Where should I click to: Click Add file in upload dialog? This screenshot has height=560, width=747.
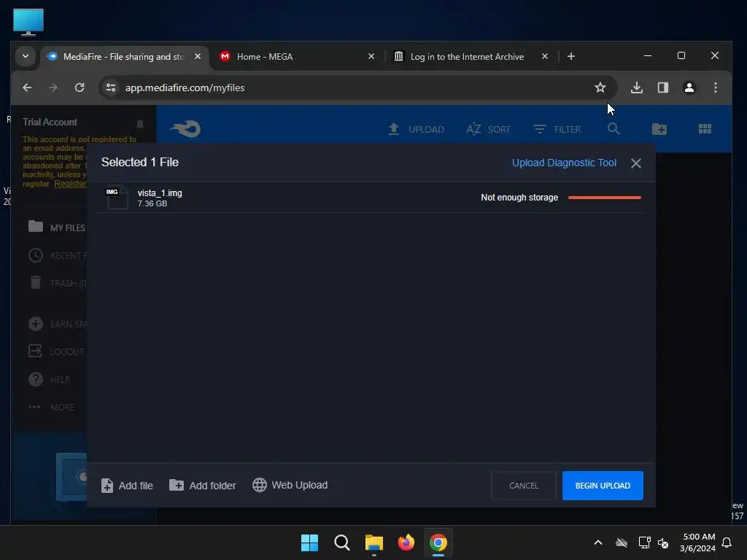tap(127, 486)
